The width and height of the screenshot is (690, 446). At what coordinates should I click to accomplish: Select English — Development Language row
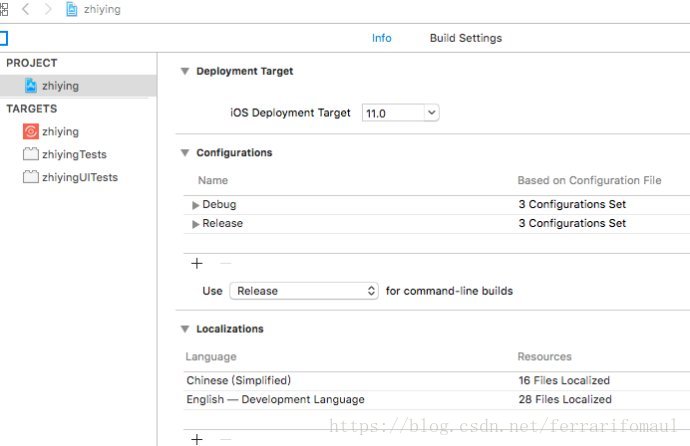pos(437,399)
